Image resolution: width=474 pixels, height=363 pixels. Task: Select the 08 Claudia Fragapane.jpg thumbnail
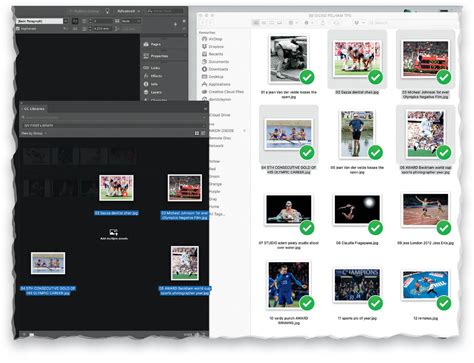coord(357,210)
